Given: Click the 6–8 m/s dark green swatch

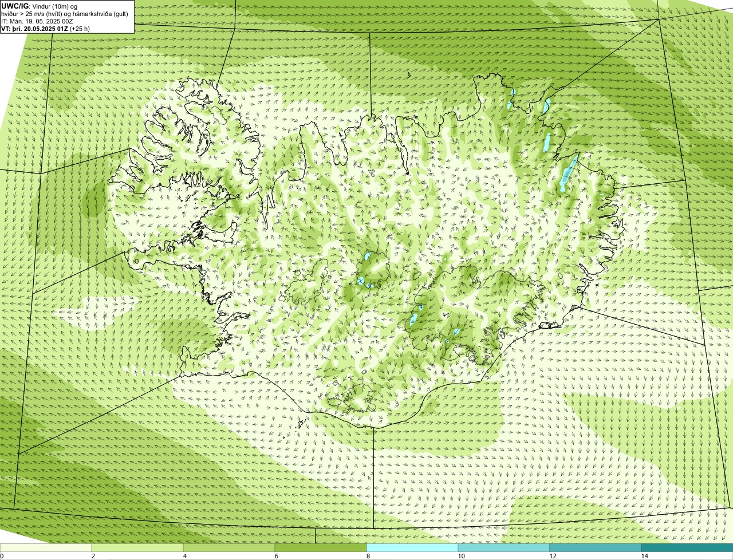Looking at the screenshot, I should pyautogui.click(x=321, y=547).
